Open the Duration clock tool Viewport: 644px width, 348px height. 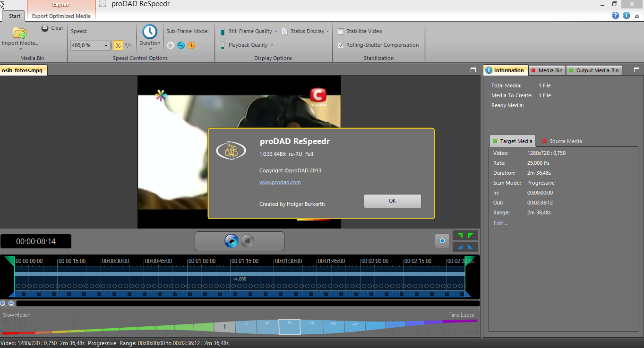(150, 32)
